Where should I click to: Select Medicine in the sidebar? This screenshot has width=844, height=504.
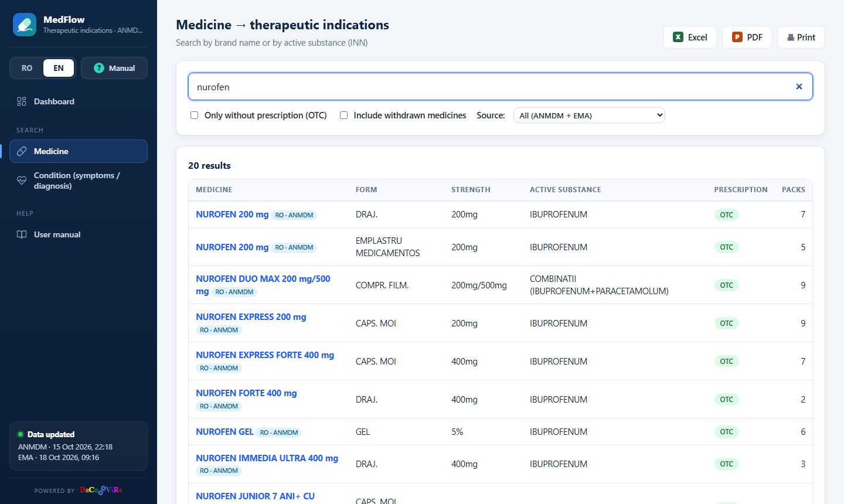pyautogui.click(x=79, y=151)
